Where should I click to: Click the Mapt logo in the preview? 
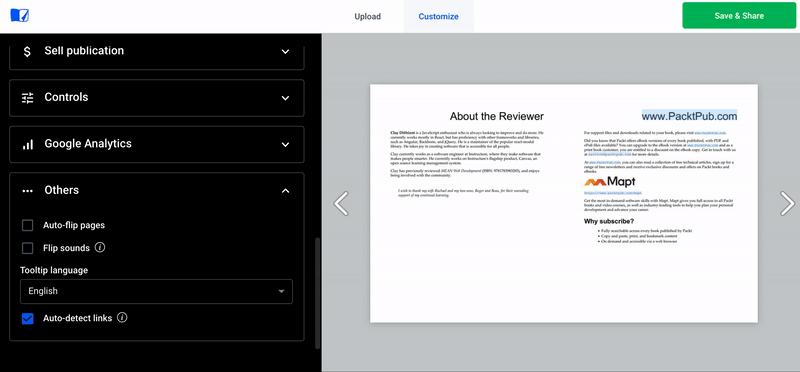[610, 182]
